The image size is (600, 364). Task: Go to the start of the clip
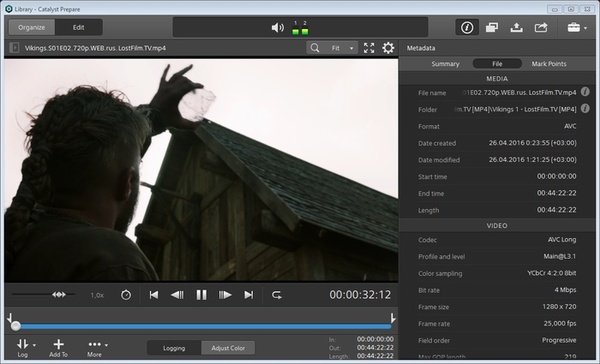pos(153,295)
